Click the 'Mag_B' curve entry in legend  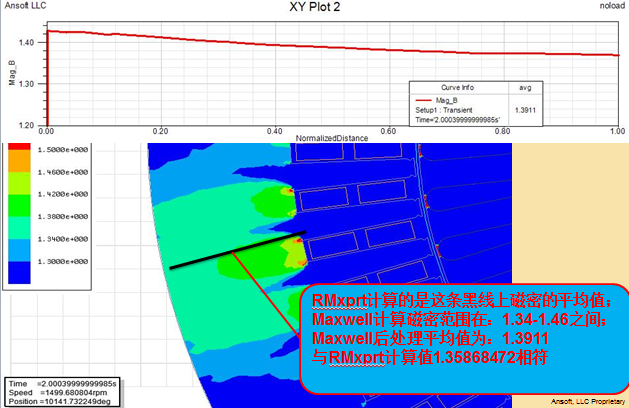point(446,100)
